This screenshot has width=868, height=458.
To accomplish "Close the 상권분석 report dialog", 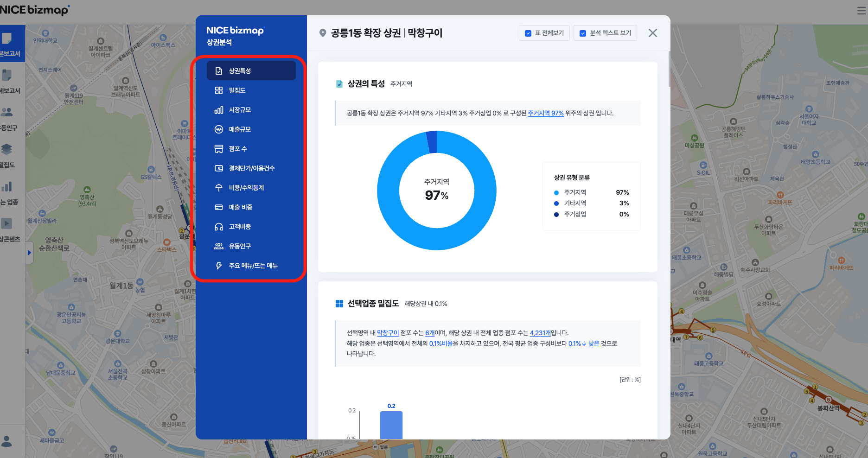I will (x=652, y=33).
